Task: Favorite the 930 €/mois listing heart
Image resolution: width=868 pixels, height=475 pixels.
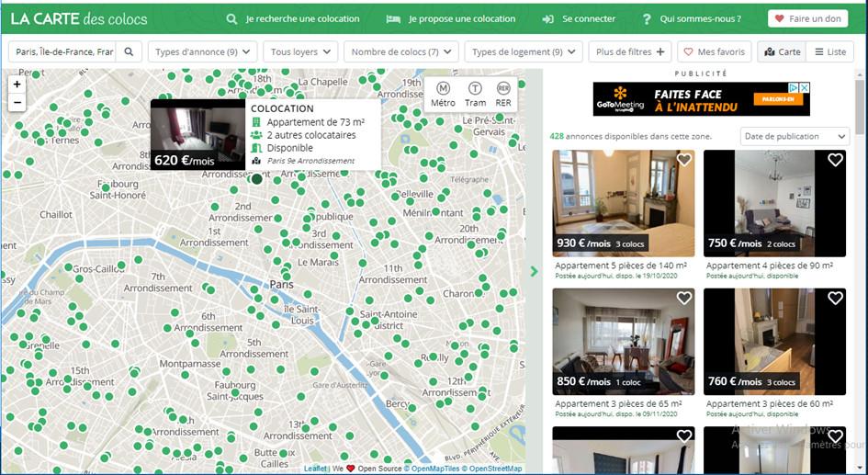Action: pos(684,160)
